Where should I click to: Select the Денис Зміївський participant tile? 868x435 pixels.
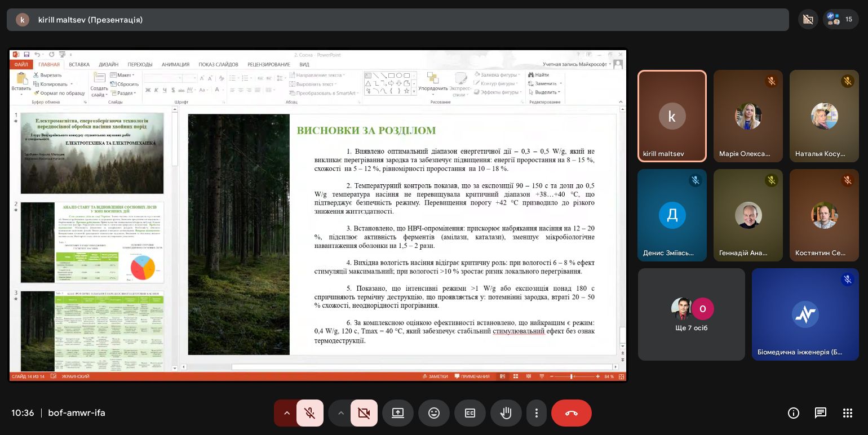(x=672, y=215)
